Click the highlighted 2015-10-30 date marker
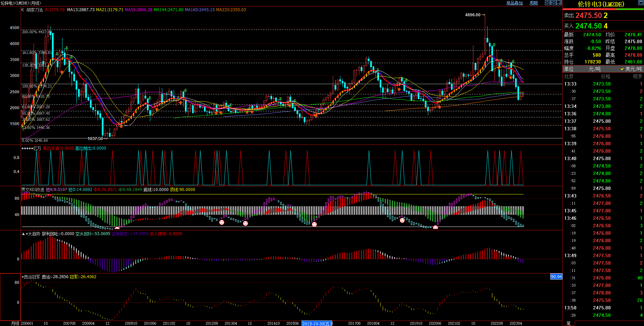 tap(317, 324)
